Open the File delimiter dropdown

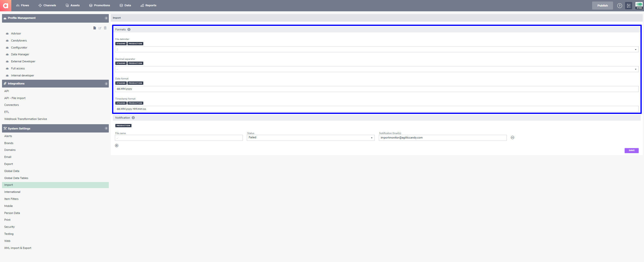(377, 49)
